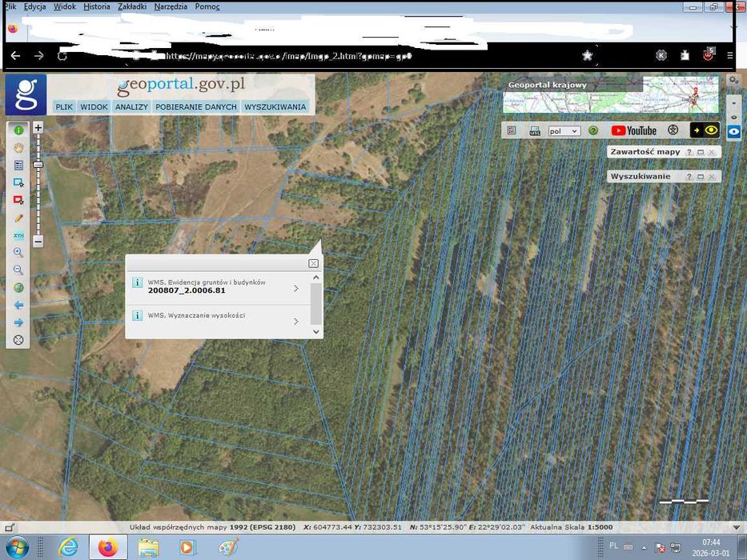Open the map settings gears icon
The height and width of the screenshot is (560, 747).
pyautogui.click(x=734, y=81)
